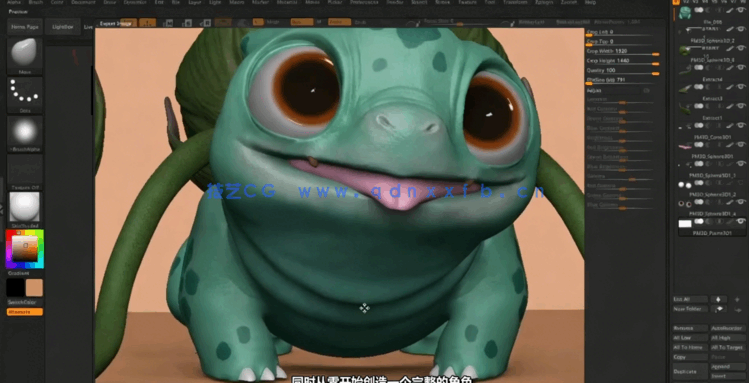The image size is (749, 383).
Task: Adjust the Crop Width slider
Action: [623, 51]
